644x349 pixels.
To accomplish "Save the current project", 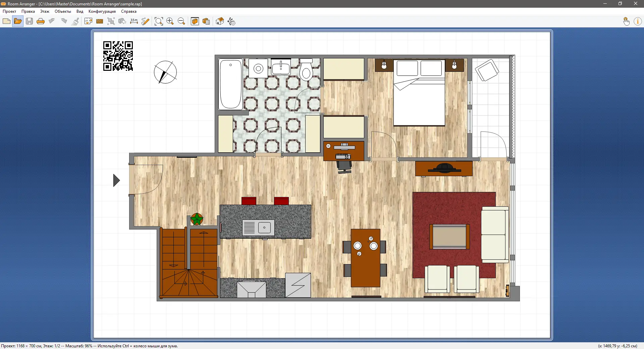I will [29, 21].
